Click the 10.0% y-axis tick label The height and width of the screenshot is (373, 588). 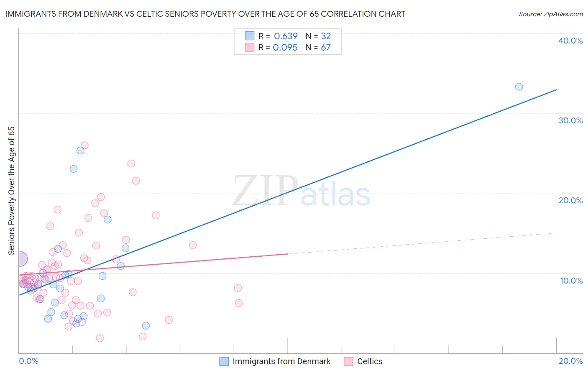(x=571, y=281)
